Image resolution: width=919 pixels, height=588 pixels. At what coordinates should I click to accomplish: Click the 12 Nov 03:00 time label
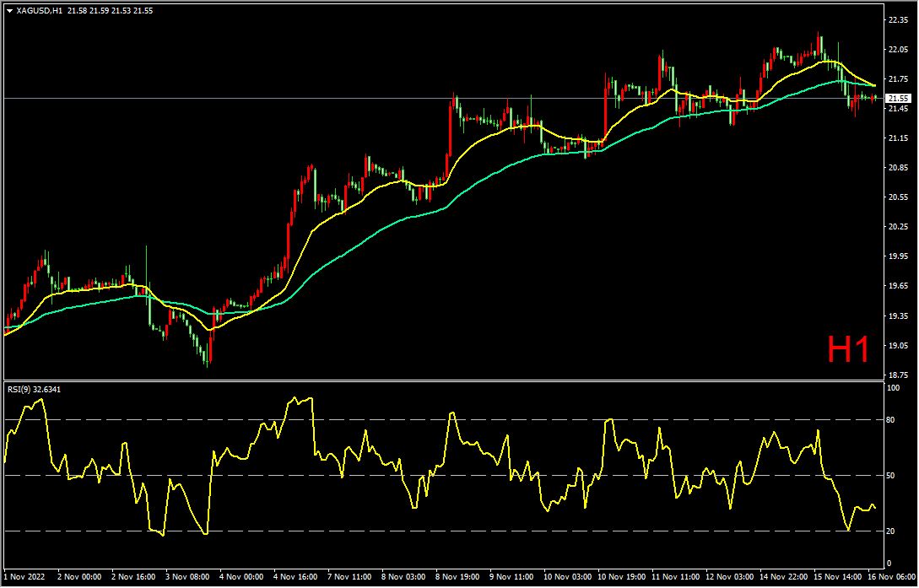click(x=730, y=577)
